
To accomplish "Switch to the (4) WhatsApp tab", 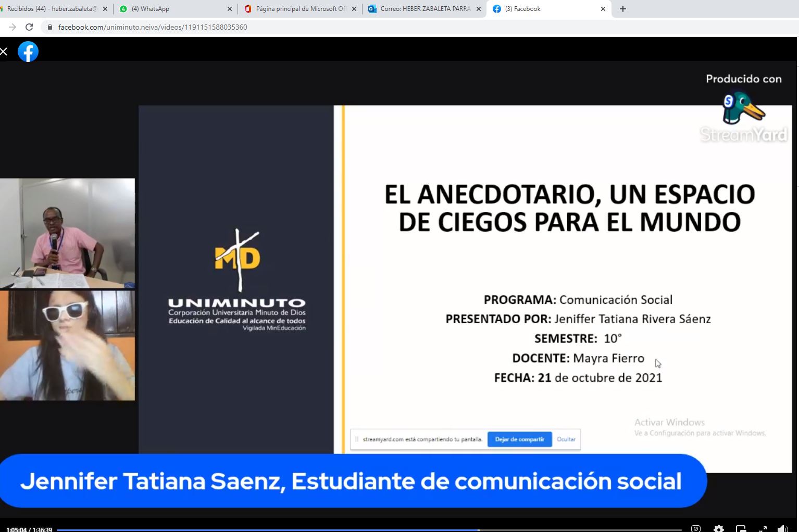I will [x=176, y=9].
